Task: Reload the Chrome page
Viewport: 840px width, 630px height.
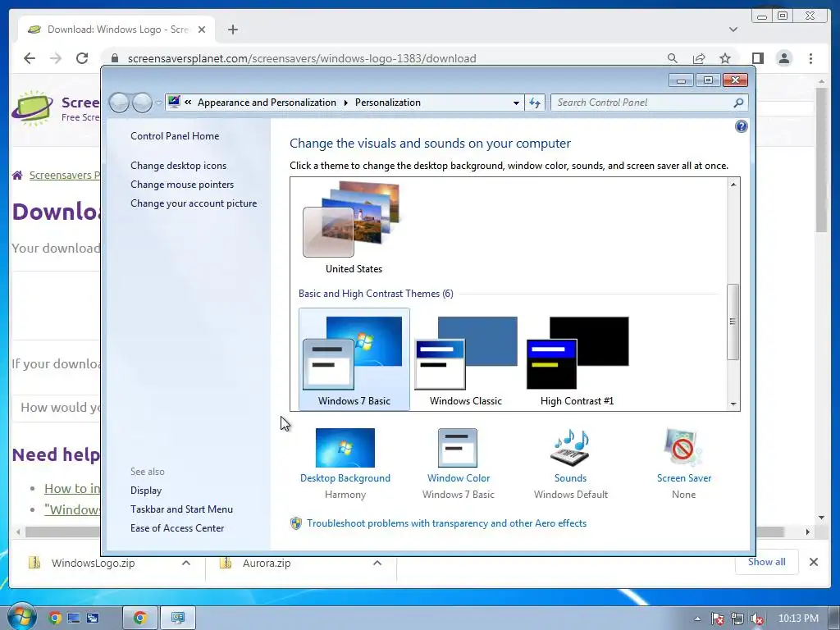Action: coord(82,58)
